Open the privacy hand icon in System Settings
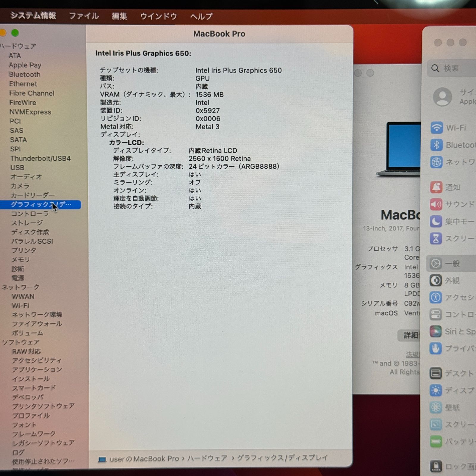476x476 pixels. pyautogui.click(x=436, y=348)
